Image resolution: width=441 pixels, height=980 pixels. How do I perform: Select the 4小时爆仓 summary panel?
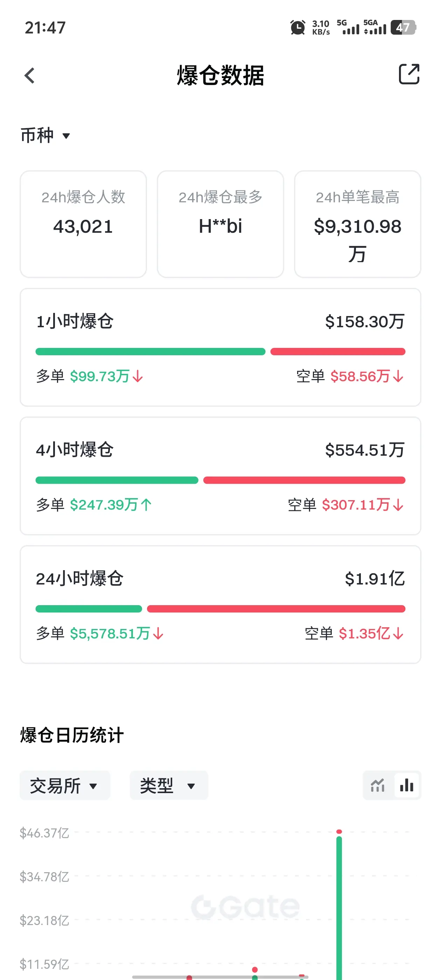[x=220, y=476]
